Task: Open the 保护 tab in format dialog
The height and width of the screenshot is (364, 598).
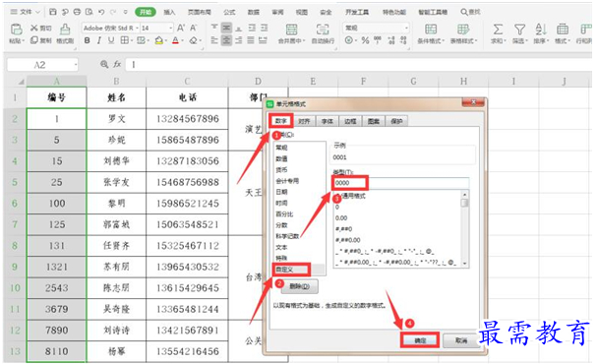Action: pyautogui.click(x=396, y=121)
